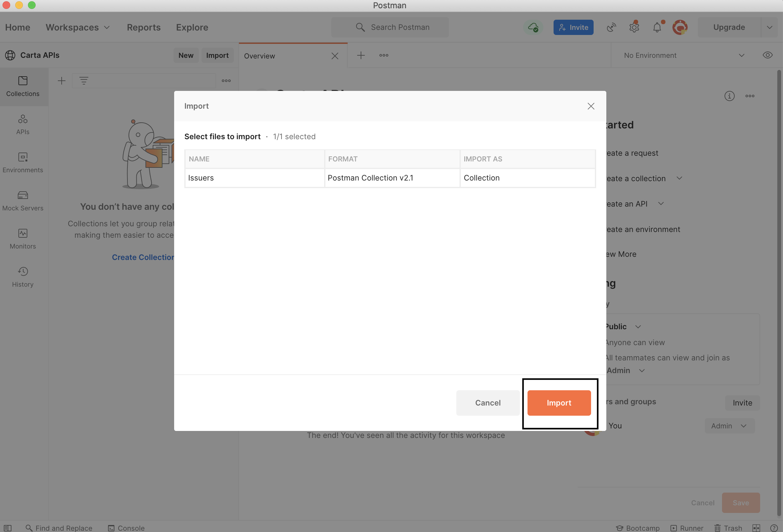The image size is (783, 532).
Task: Open the APIs sidebar panel
Action: (x=23, y=125)
